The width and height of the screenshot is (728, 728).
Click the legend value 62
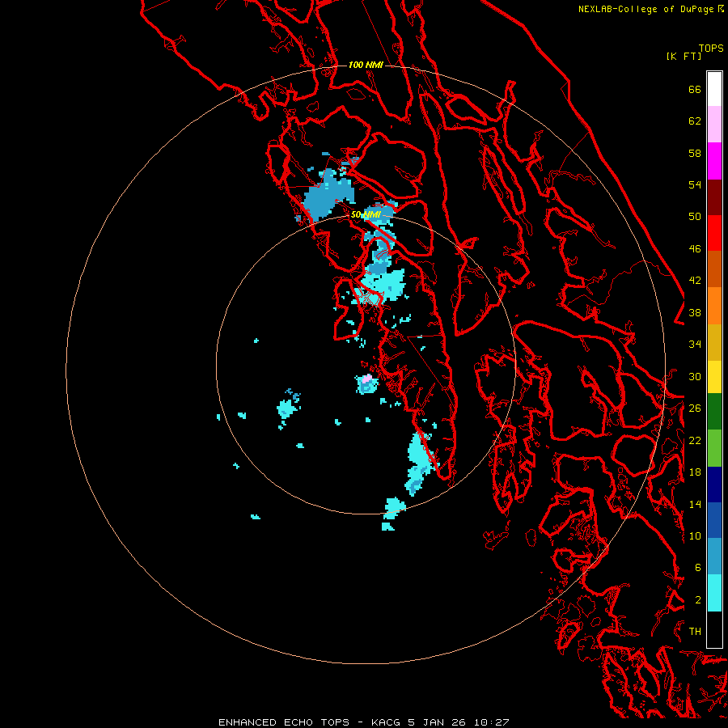[695, 121]
